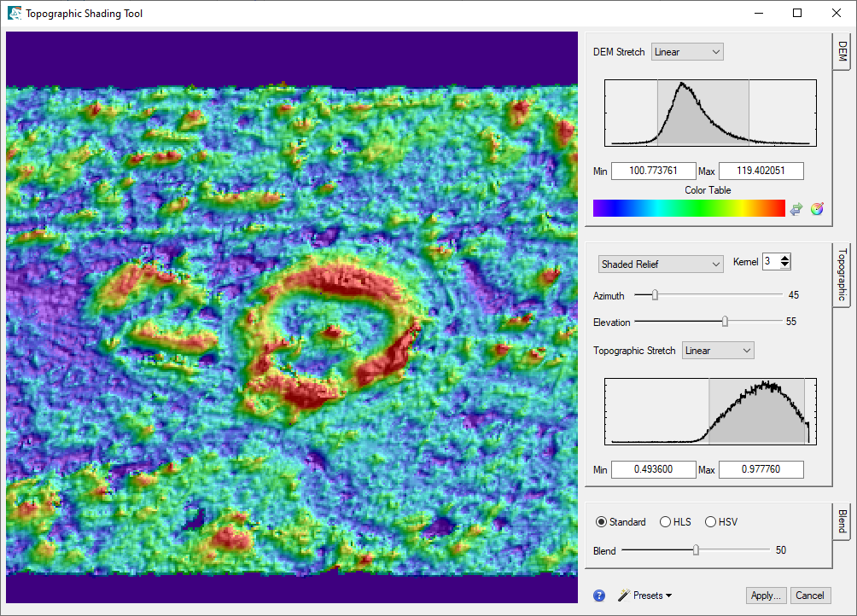Open the DEM Stretch dropdown
Viewport: 857px width, 616px height.
click(686, 52)
